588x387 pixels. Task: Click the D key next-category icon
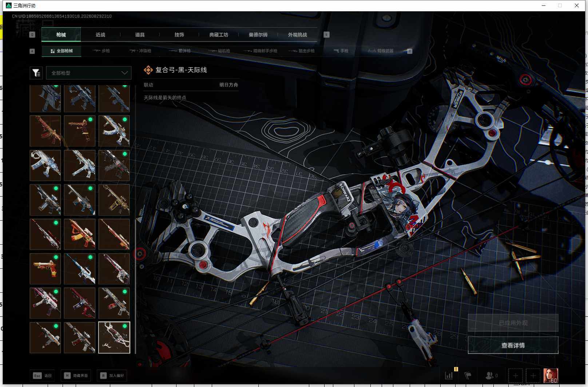tap(409, 51)
